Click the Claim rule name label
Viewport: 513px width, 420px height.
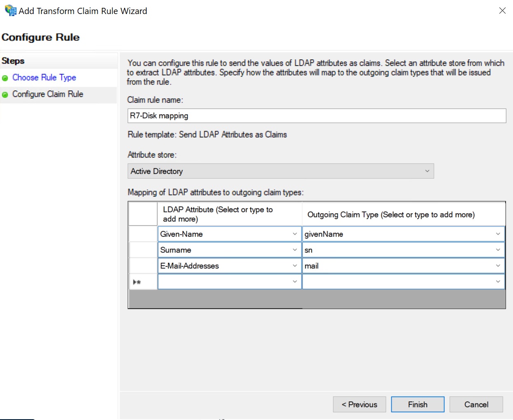click(x=155, y=100)
